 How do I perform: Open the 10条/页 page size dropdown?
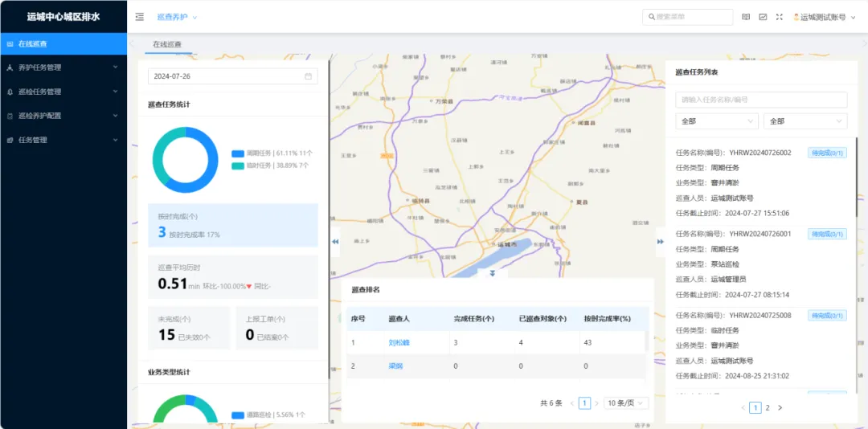[627, 403]
